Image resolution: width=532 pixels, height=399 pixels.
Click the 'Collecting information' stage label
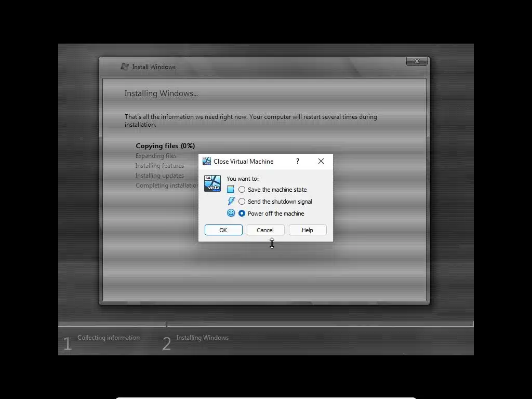109,338
